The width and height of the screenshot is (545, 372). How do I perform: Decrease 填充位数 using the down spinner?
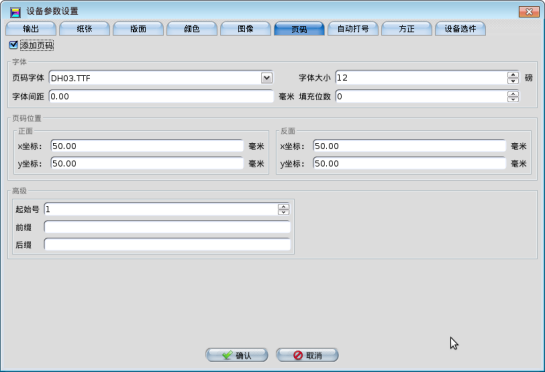[513, 99]
